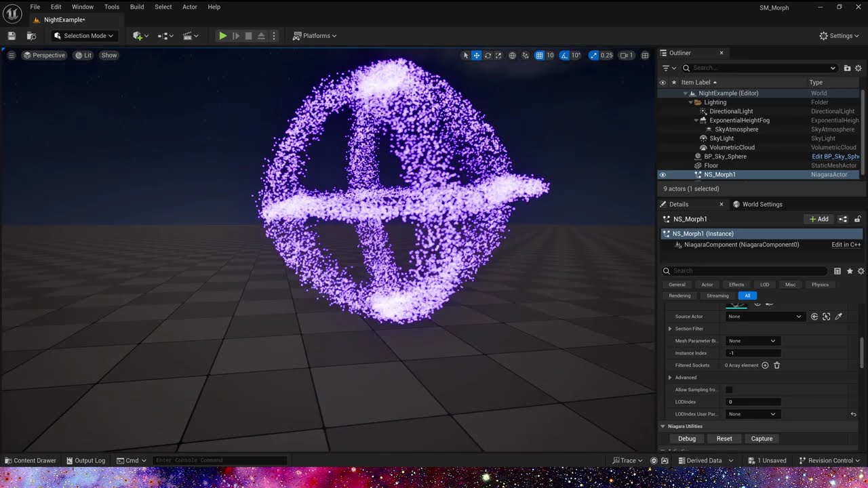
Task: Toggle grid snapping icon in viewport
Action: tap(539, 56)
